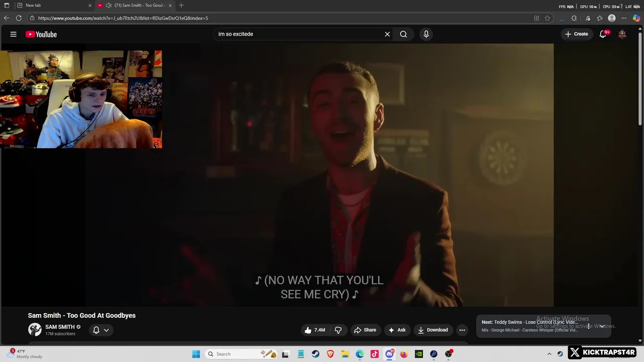
Task: Reload the page
Action: pos(19,18)
